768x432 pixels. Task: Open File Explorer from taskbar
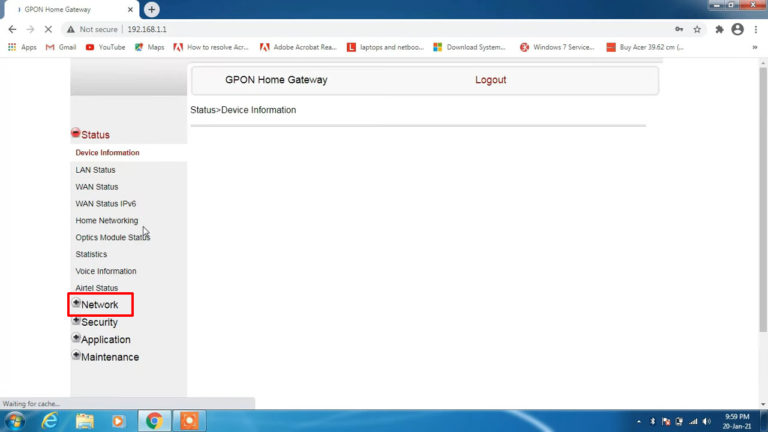(x=84, y=421)
